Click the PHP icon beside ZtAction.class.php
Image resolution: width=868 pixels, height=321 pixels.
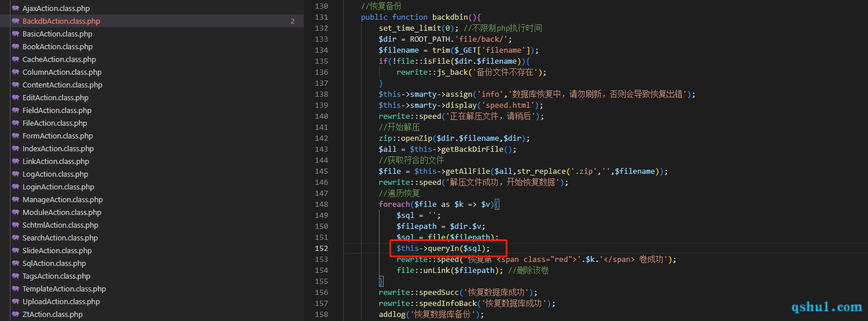(x=15, y=315)
